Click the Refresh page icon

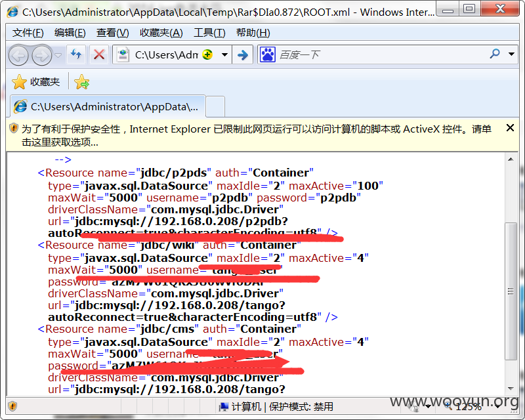tap(77, 54)
